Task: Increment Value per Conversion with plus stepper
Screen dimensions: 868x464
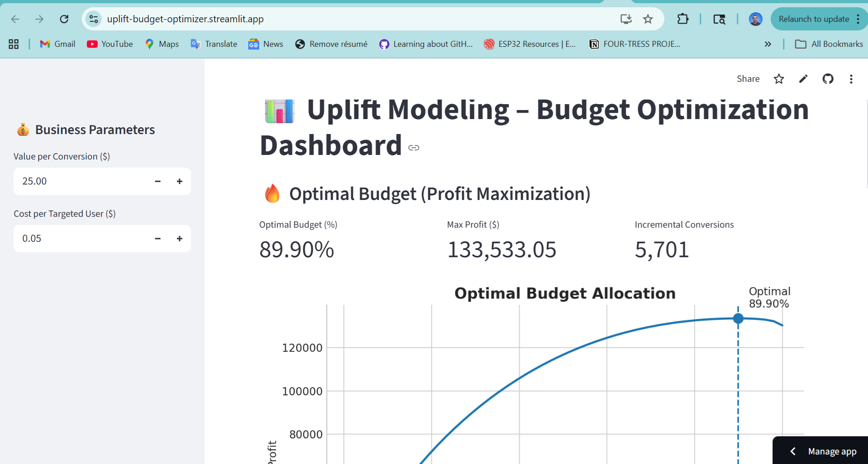Action: (179, 181)
